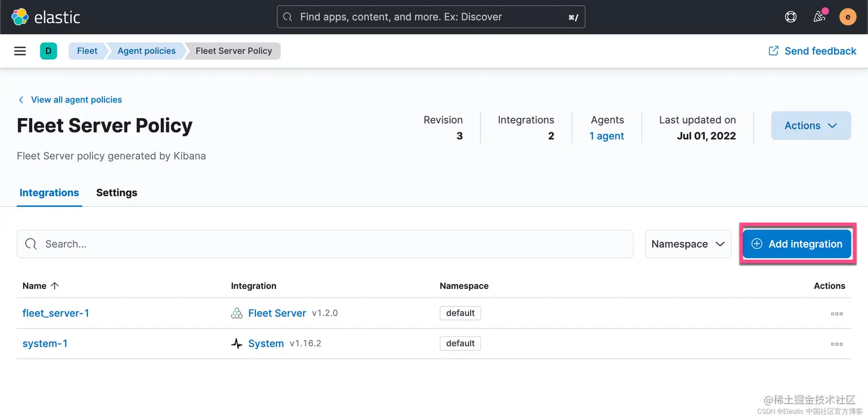Focus the global Find apps search field
868x418 pixels.
(431, 17)
